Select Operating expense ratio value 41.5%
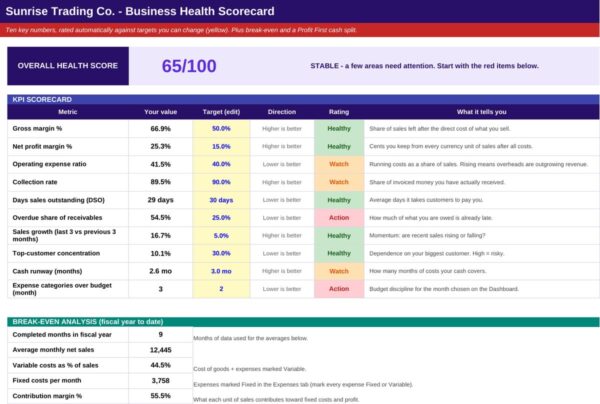Image resolution: width=600 pixels, height=404 pixels. [161, 164]
